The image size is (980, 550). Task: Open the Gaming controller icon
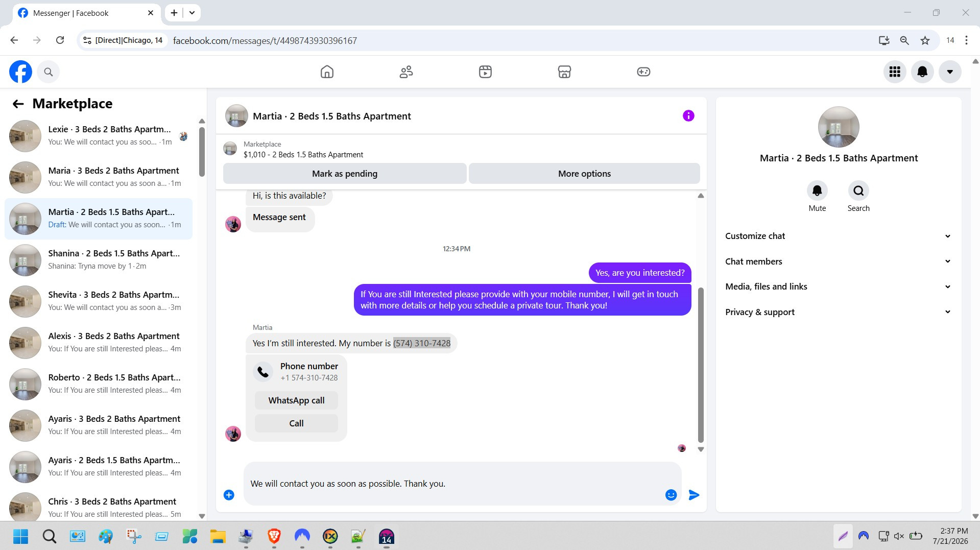643,72
